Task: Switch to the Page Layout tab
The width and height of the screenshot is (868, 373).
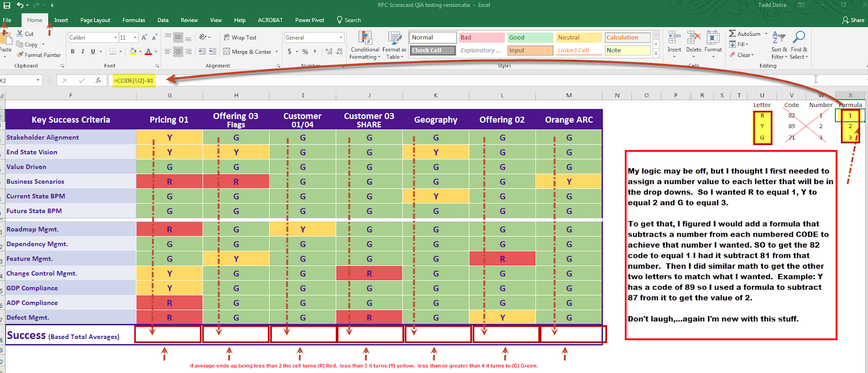Action: coord(95,20)
